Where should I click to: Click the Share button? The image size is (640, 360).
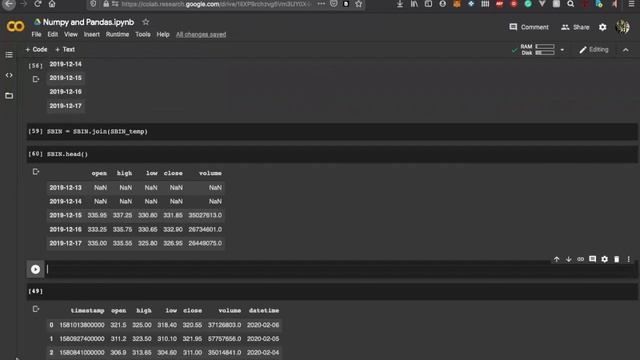(x=575, y=27)
